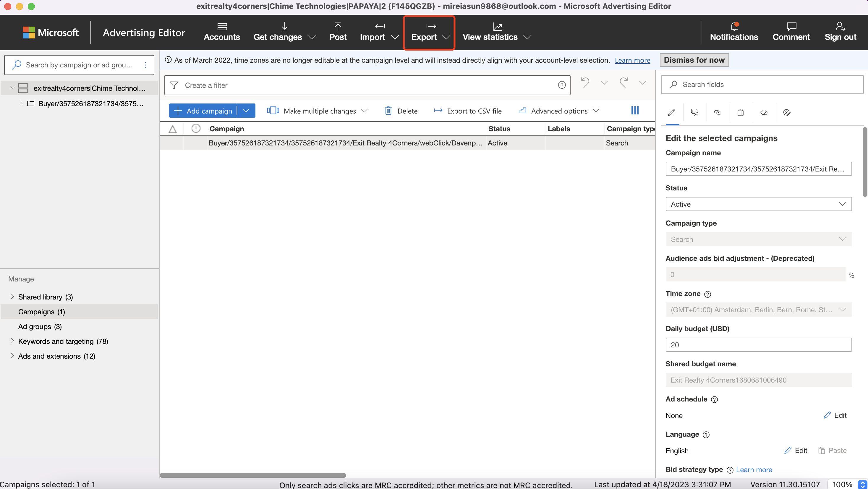Focus the Search fields box
Screen dimensions: 868x489
tap(762, 84)
